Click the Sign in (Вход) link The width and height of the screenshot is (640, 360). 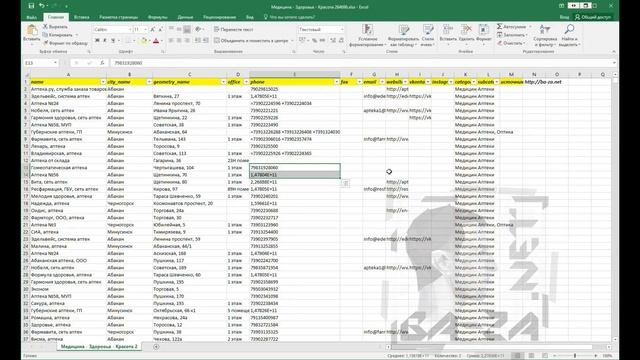click(564, 17)
